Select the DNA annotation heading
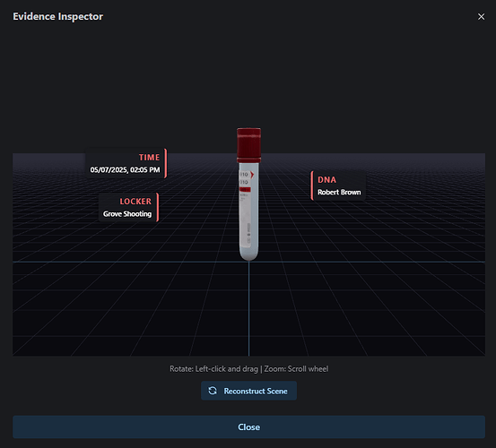The width and height of the screenshot is (496, 448). [326, 180]
